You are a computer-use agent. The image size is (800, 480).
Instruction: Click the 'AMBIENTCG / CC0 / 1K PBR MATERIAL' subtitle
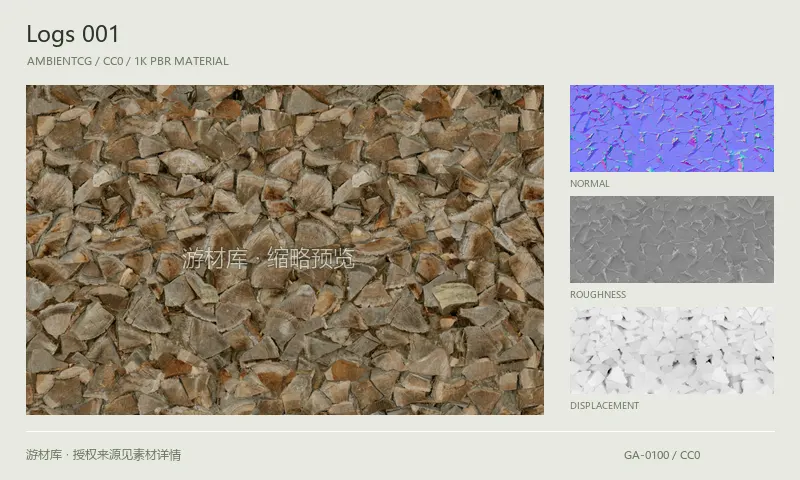(x=128, y=61)
